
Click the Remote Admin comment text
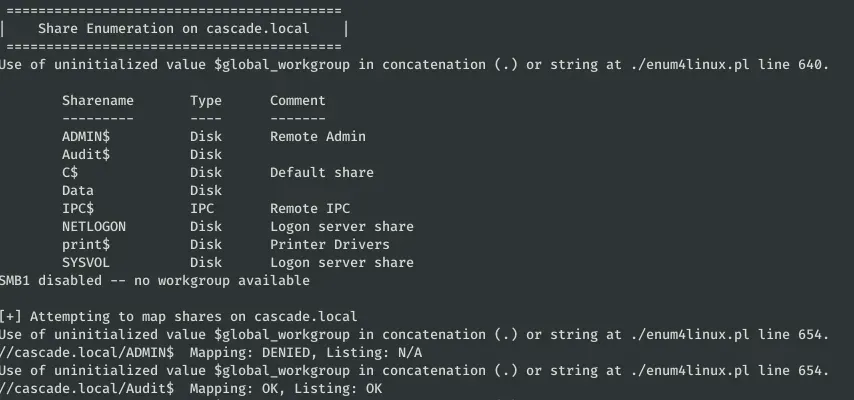click(318, 137)
